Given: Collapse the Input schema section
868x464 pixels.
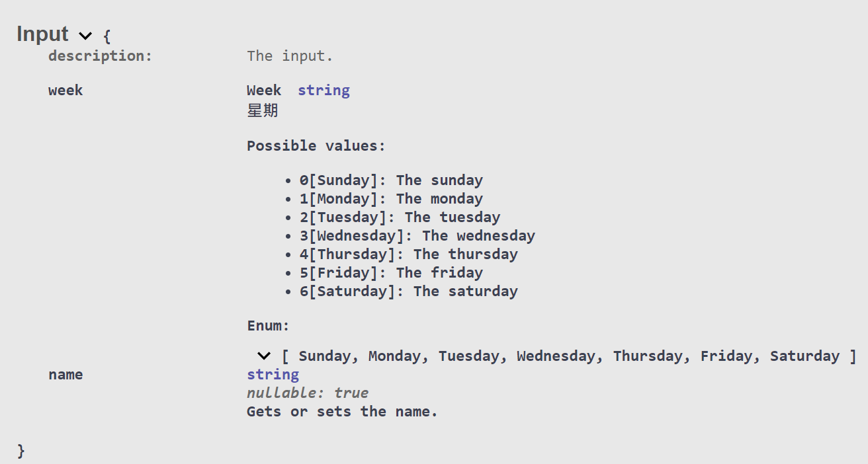Looking at the screenshot, I should 85,36.
